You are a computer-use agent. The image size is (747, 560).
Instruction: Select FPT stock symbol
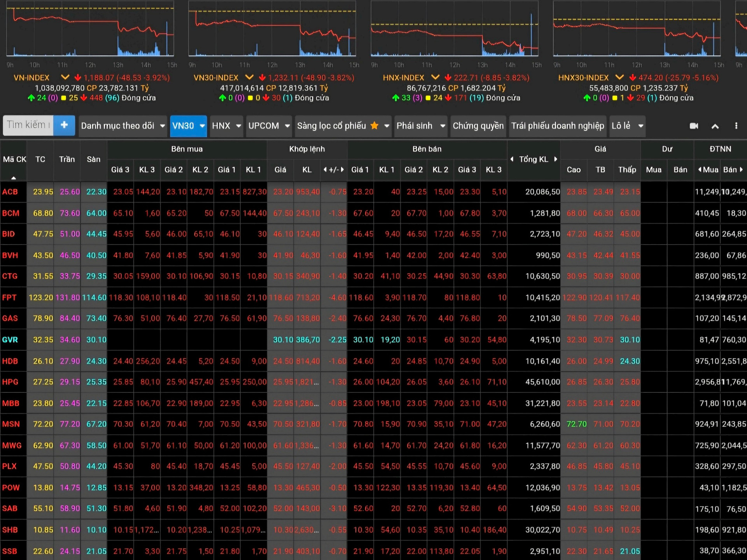pyautogui.click(x=9, y=297)
